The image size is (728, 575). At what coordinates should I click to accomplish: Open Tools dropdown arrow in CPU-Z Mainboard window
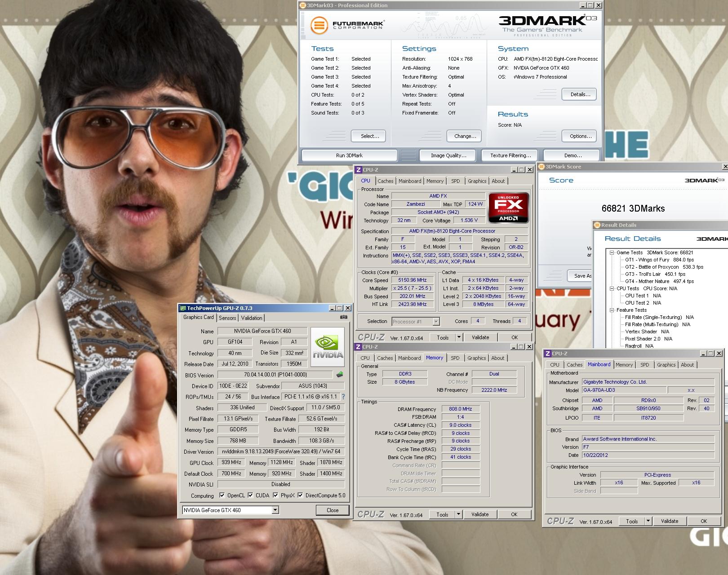click(x=648, y=521)
